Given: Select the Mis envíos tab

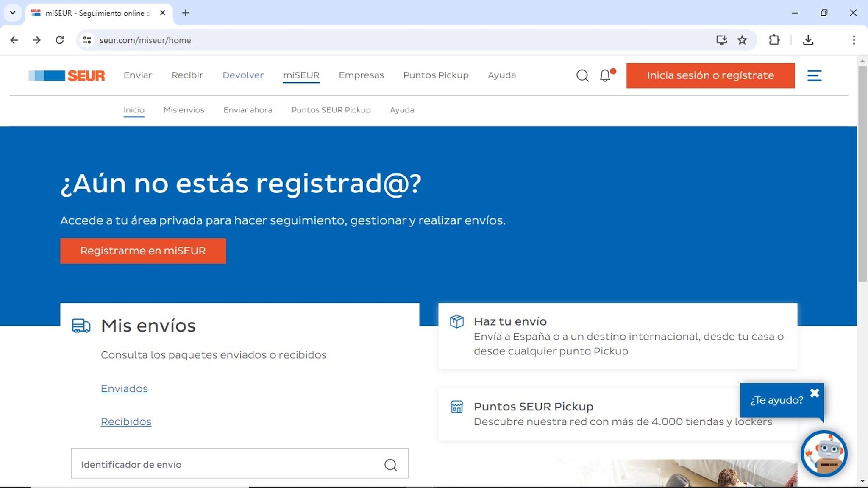Looking at the screenshot, I should click(x=184, y=110).
